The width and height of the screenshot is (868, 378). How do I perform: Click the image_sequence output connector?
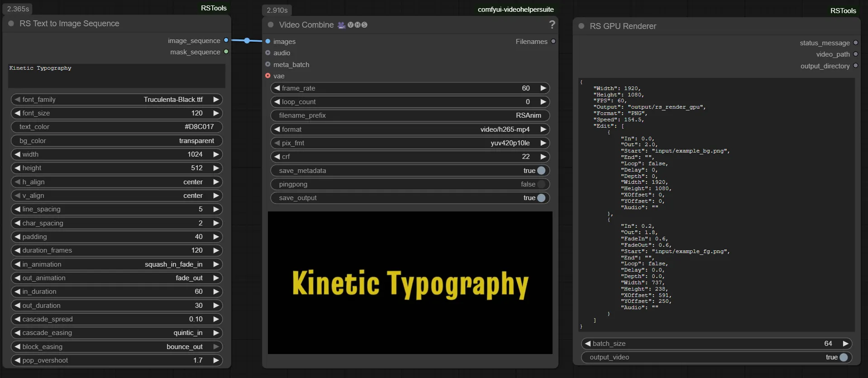226,40
